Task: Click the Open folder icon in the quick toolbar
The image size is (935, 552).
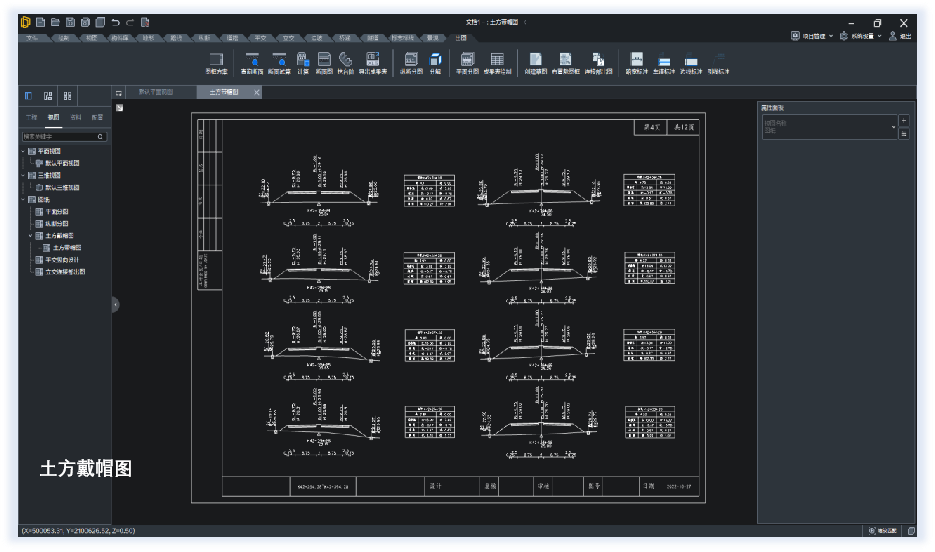Action: click(55, 22)
